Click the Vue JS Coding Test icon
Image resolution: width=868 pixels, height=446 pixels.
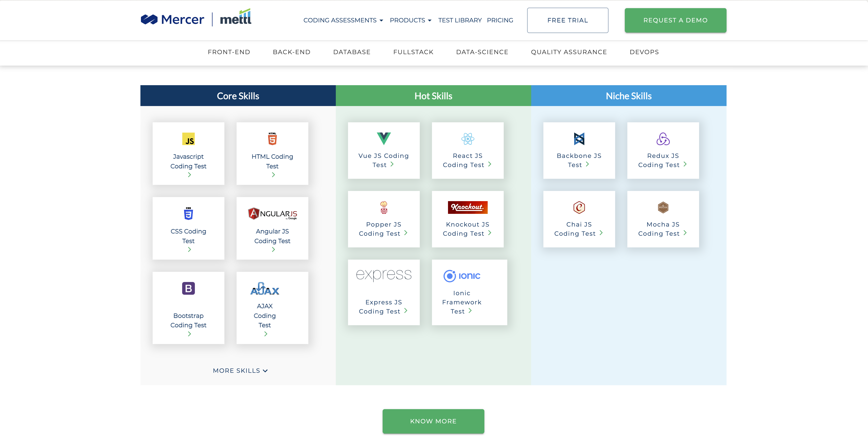383,138
